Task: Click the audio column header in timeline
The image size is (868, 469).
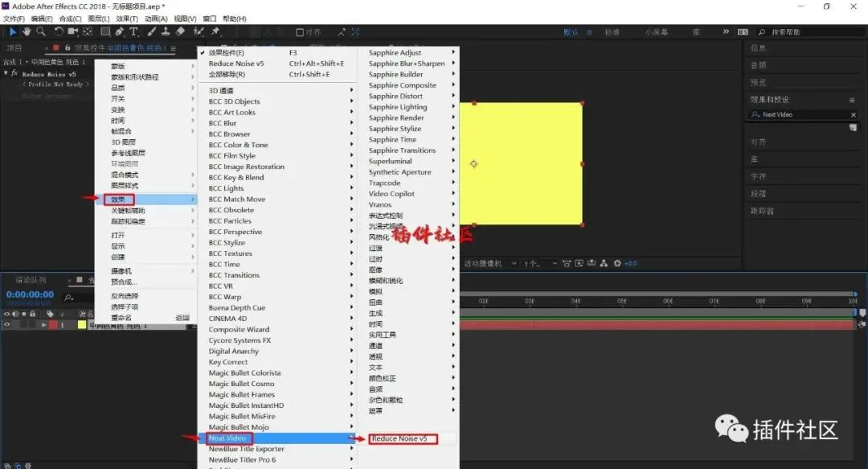Action: (x=15, y=314)
